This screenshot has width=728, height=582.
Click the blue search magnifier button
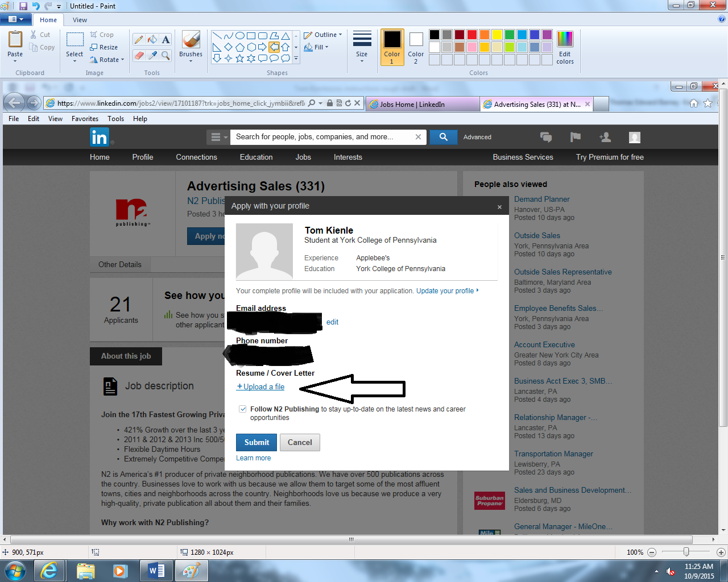(444, 137)
